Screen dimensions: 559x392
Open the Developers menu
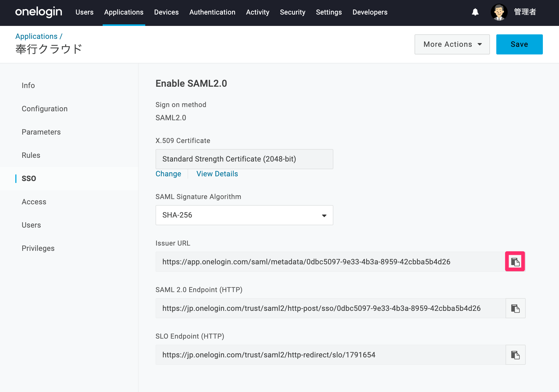tap(370, 12)
